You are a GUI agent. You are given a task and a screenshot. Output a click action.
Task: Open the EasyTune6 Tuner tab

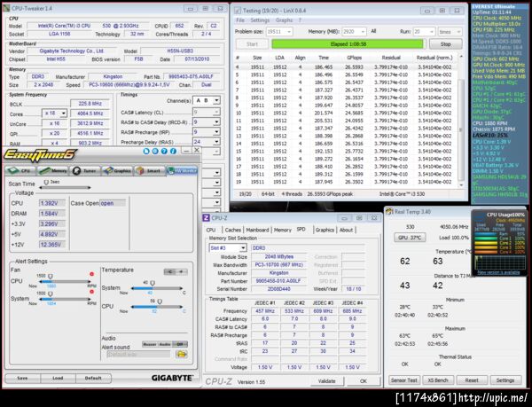click(85, 170)
